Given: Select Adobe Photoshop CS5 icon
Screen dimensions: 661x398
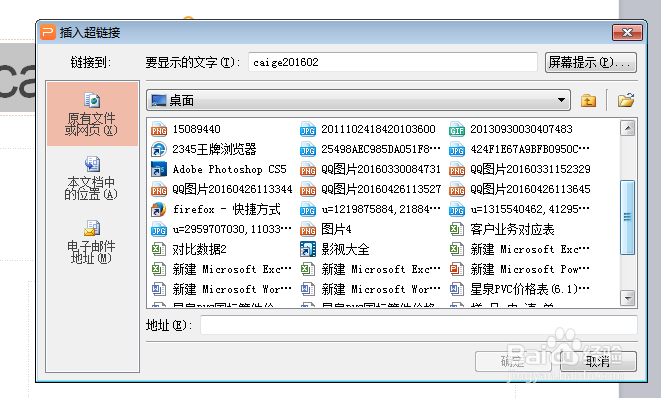Looking at the screenshot, I should (159, 169).
